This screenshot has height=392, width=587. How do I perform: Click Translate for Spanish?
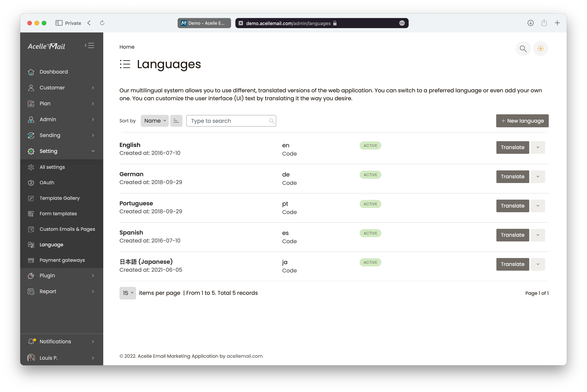[x=512, y=235]
